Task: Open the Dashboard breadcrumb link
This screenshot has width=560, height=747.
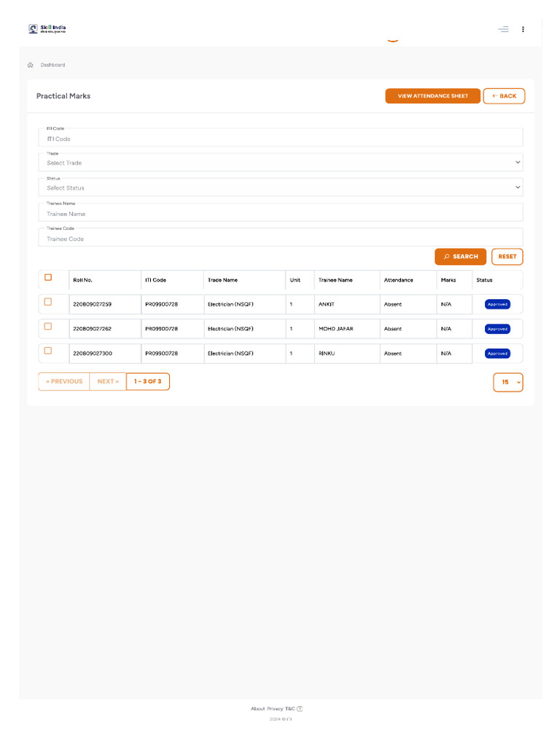Action: click(x=52, y=65)
